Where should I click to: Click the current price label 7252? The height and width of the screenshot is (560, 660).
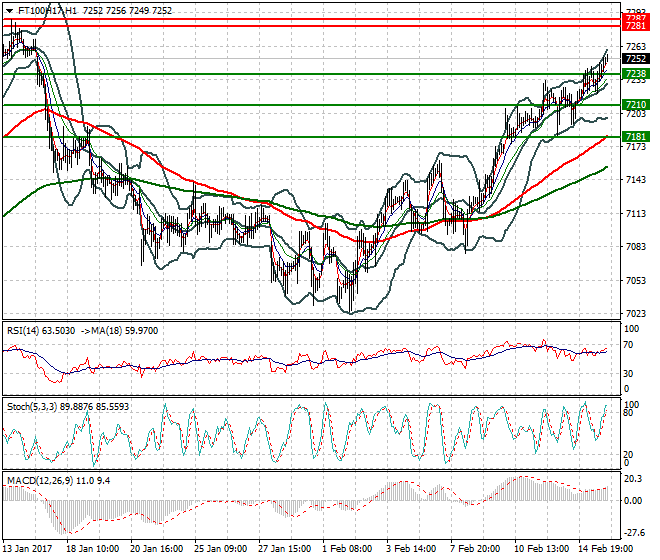636,59
